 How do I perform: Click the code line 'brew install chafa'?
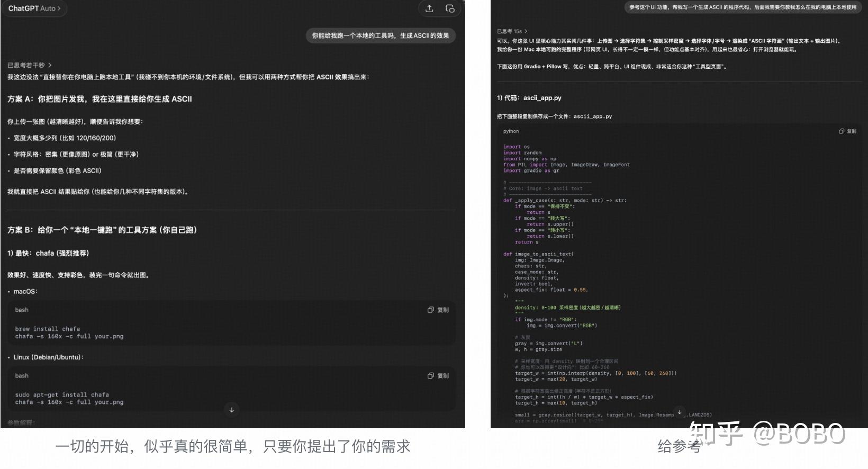[x=48, y=329]
